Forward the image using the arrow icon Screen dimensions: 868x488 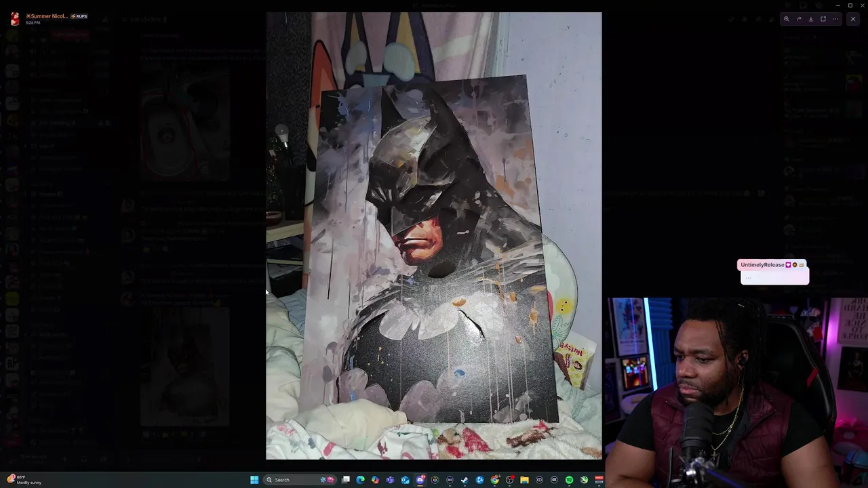click(x=799, y=19)
